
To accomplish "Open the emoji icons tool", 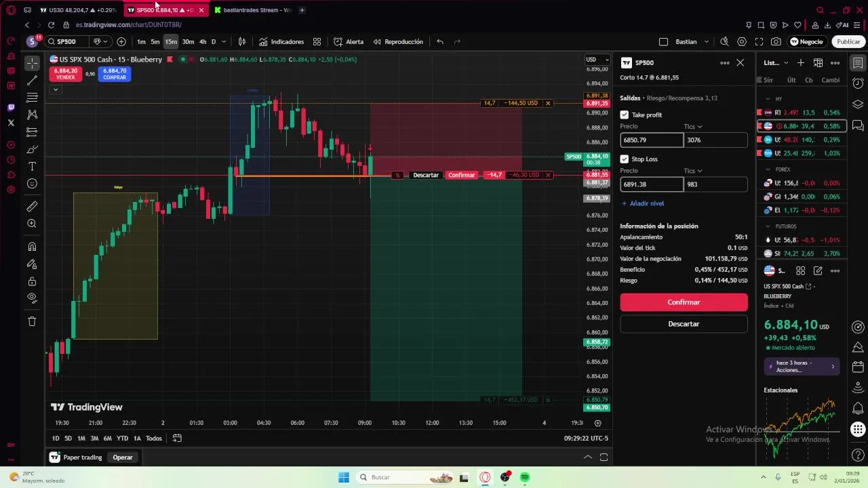I will pos(32,184).
